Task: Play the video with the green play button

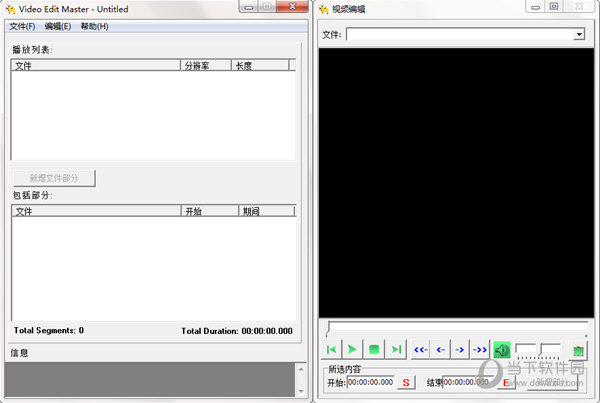Action: pos(352,349)
